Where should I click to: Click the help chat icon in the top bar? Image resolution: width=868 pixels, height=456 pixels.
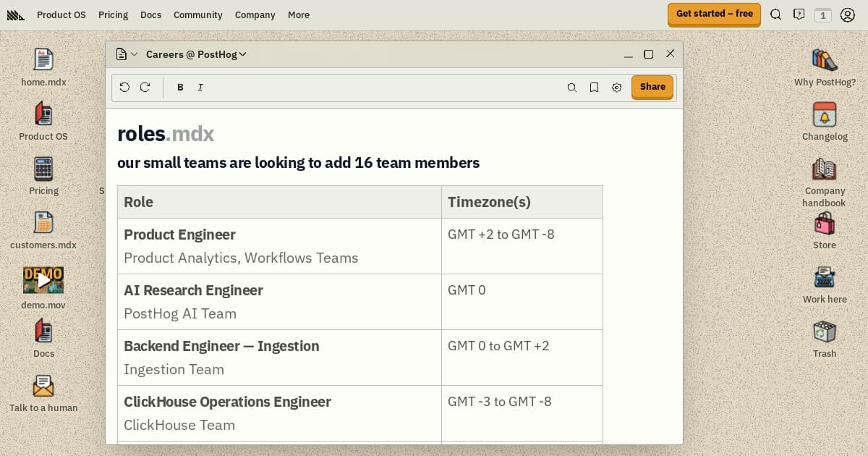(x=799, y=14)
